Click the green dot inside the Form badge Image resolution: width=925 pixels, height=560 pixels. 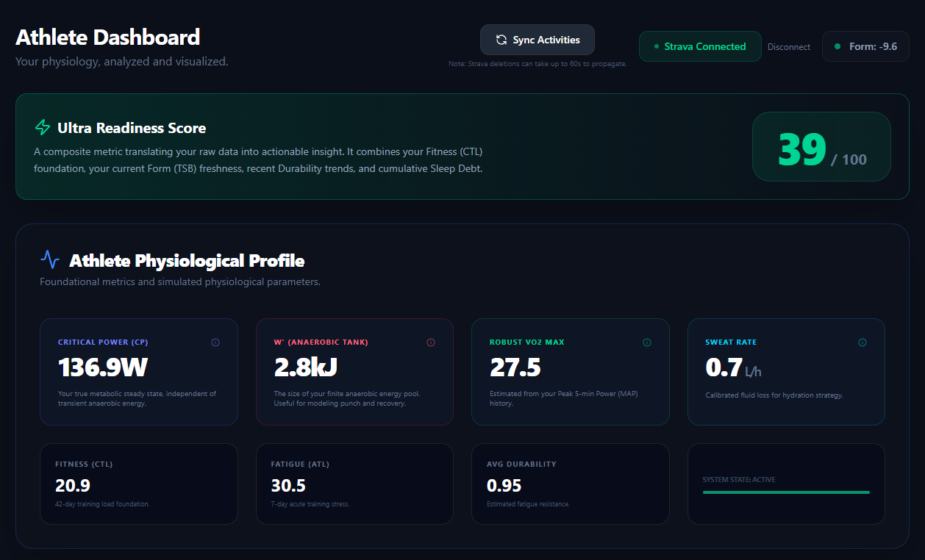click(837, 46)
